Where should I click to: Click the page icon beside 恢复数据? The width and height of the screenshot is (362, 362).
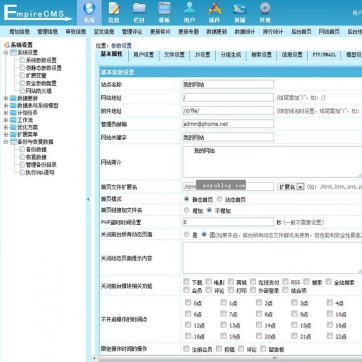coord(22,157)
